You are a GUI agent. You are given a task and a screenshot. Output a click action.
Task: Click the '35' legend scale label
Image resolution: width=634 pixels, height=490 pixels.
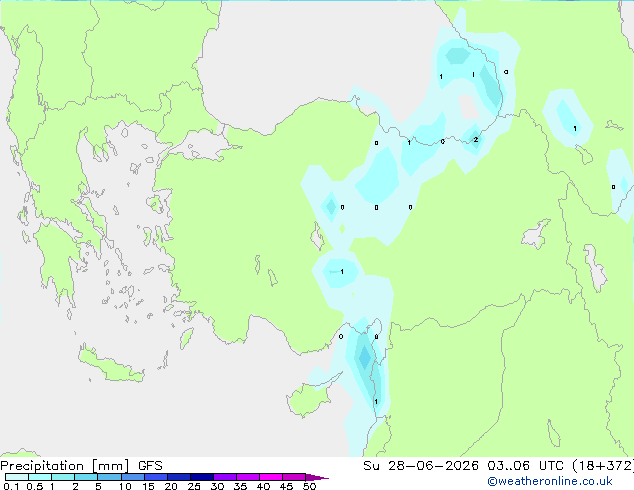click(240, 486)
